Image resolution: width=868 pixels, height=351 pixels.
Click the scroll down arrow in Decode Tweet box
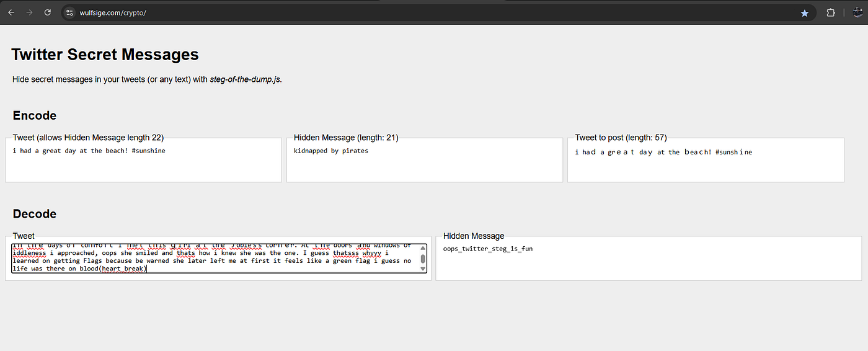(423, 269)
